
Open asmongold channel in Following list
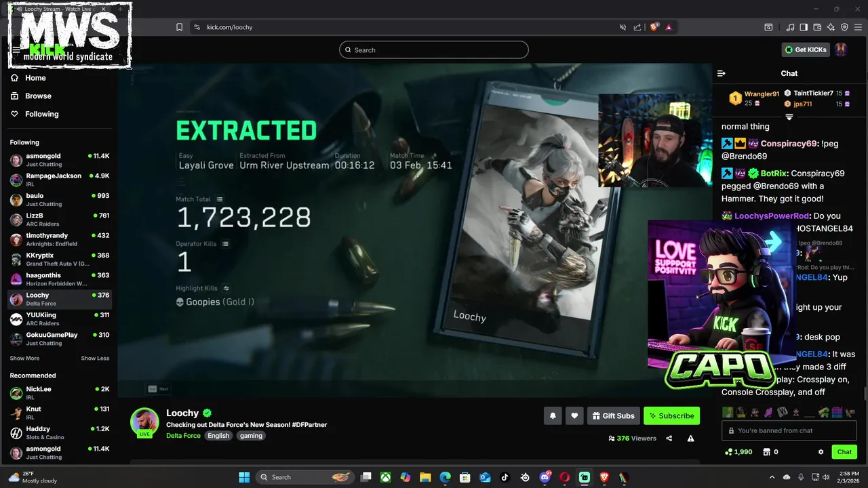60,160
